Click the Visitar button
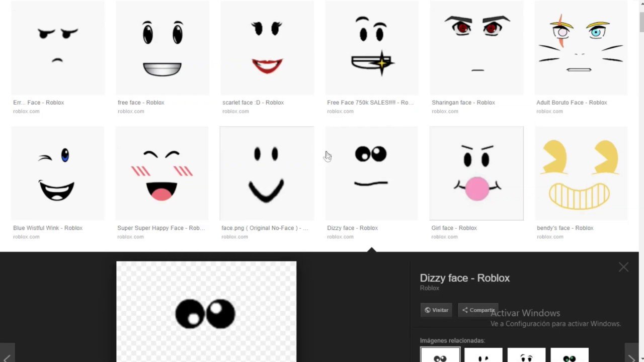 tap(436, 310)
